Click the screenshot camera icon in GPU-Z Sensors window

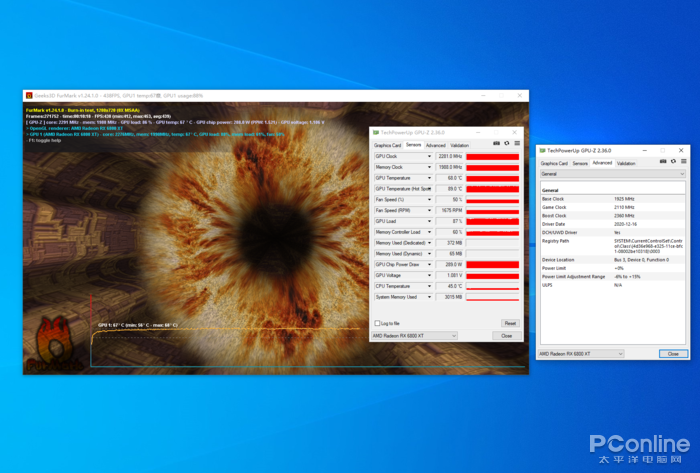(496, 144)
